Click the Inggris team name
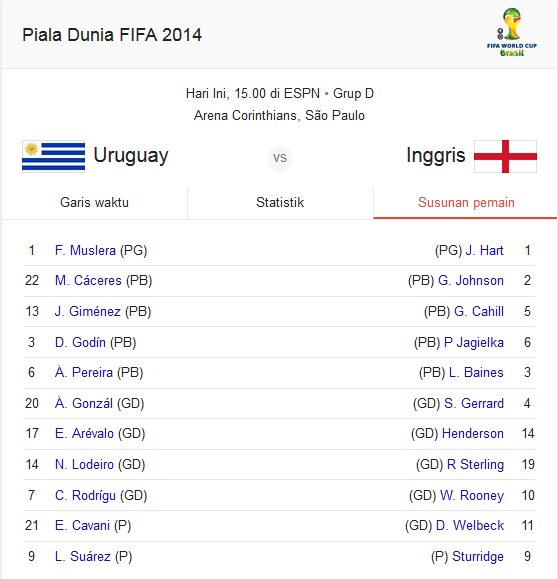Viewport: 558px width, 579px height. [x=436, y=155]
